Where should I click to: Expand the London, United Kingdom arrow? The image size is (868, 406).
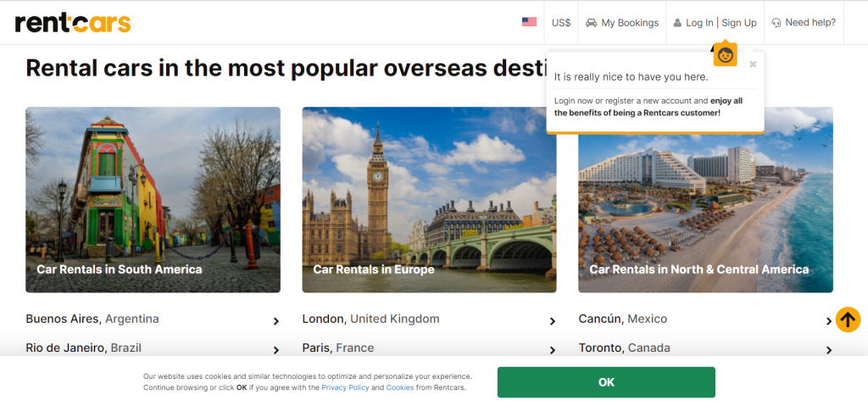[x=552, y=321]
